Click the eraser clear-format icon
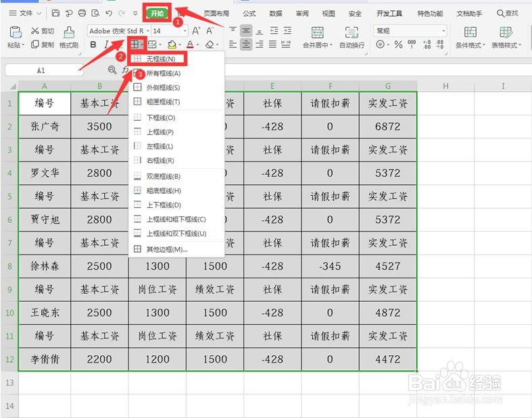This screenshot has height=418, width=532. coord(210,45)
